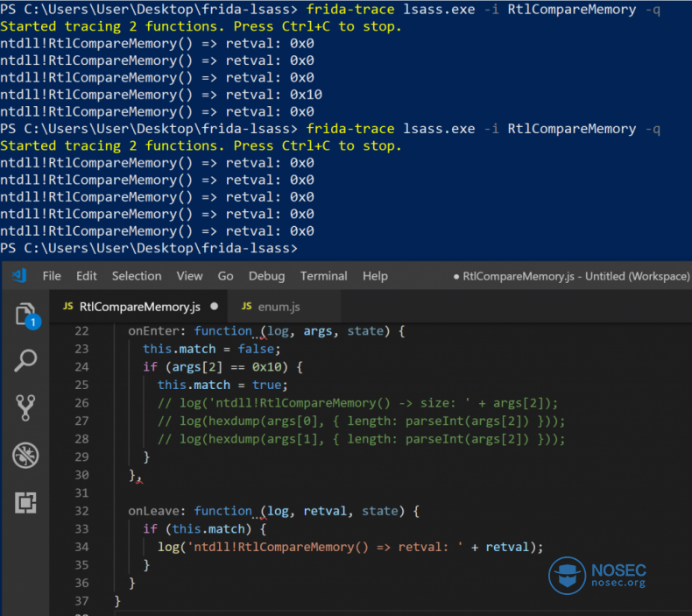
Task: Click line number 37 in the gutter
Action: [81, 601]
